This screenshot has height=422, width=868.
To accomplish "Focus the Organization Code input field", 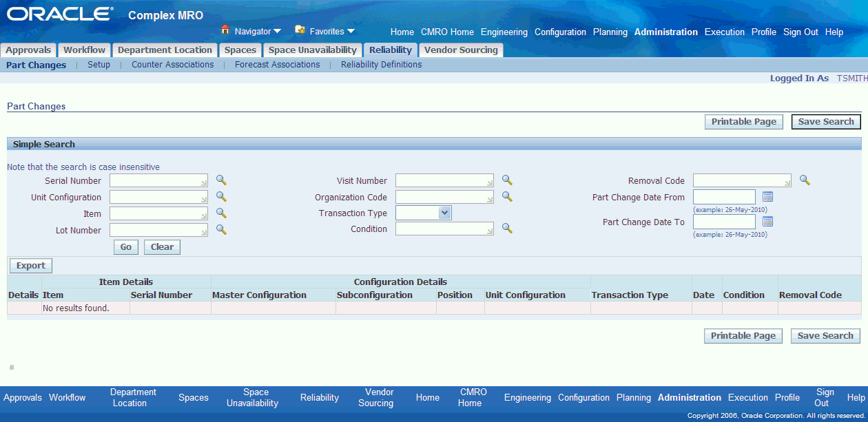I will pos(444,197).
